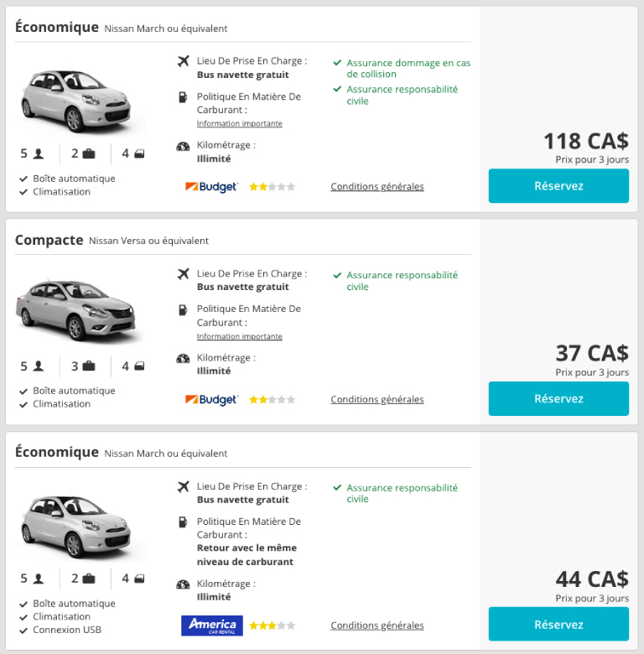Click the mileage gauge icon in America listing
Image resolution: width=644 pixels, height=654 pixels.
(x=183, y=584)
